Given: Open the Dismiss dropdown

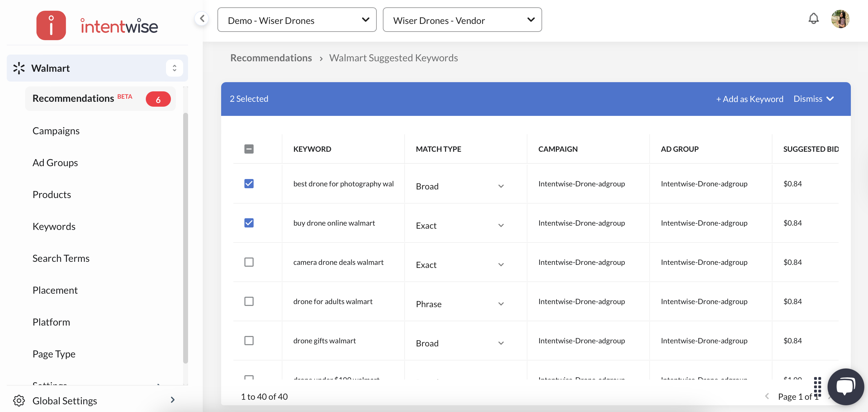Looking at the screenshot, I should pyautogui.click(x=814, y=99).
